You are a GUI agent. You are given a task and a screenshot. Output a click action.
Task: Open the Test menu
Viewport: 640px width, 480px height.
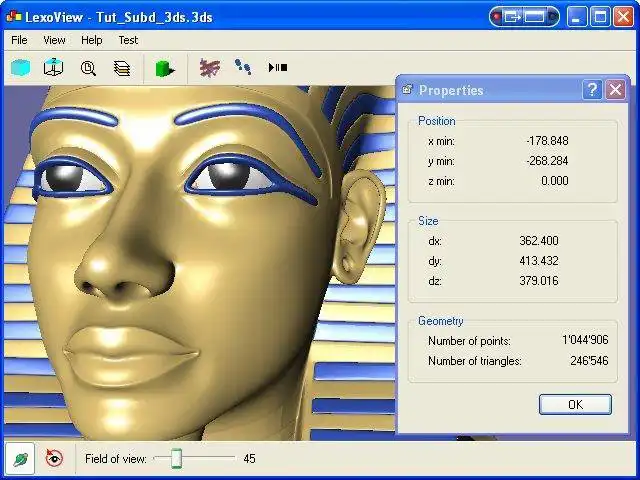(x=128, y=40)
